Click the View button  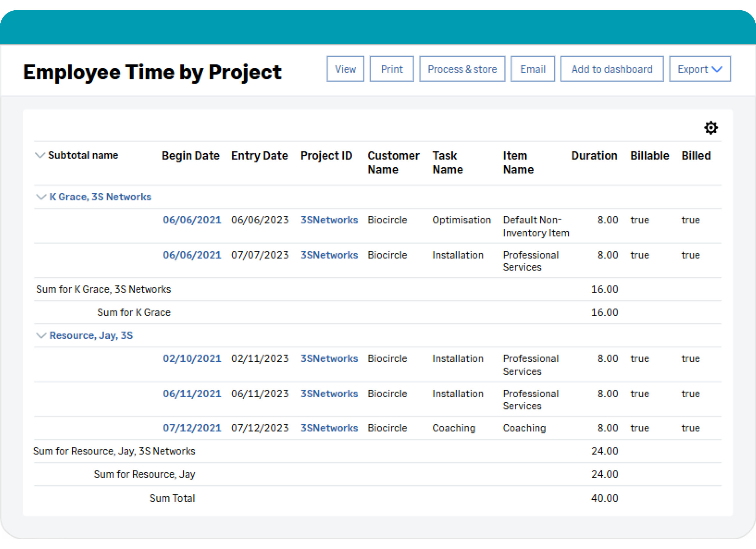pos(345,69)
